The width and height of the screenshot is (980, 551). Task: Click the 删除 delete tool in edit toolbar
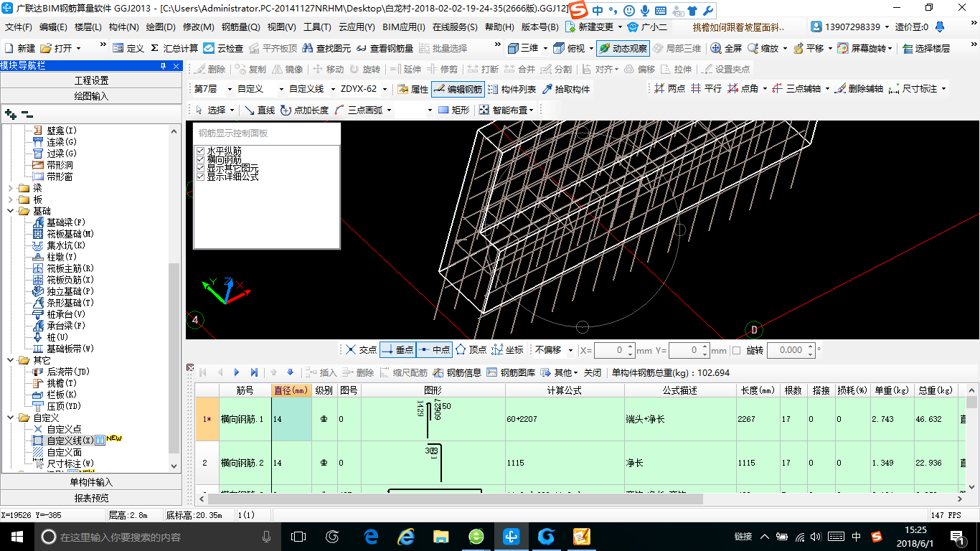point(209,70)
